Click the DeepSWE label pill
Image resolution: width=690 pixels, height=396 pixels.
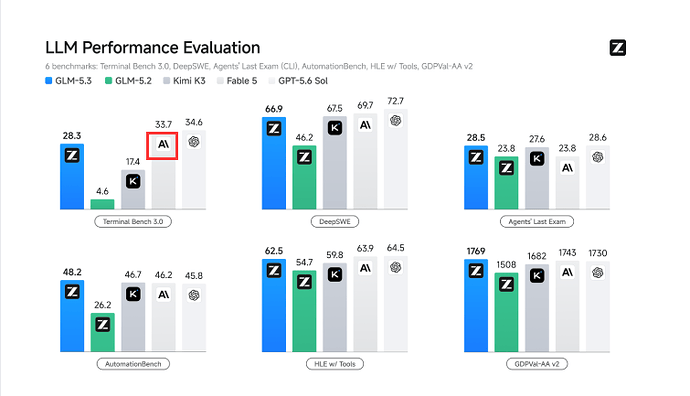click(335, 221)
